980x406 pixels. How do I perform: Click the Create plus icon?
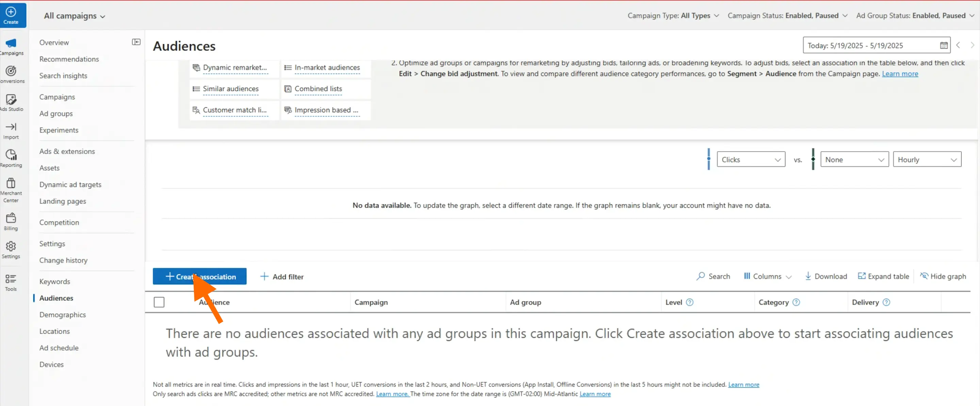(x=11, y=12)
